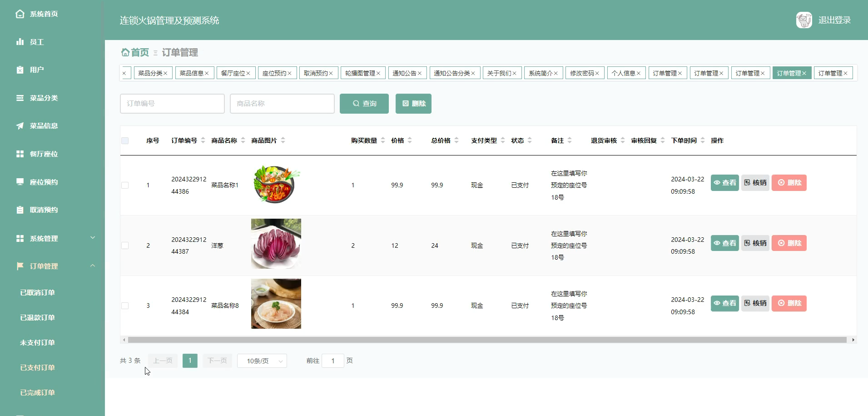Click the home icon beside 系统首页
This screenshot has height=416, width=868.
[20, 14]
